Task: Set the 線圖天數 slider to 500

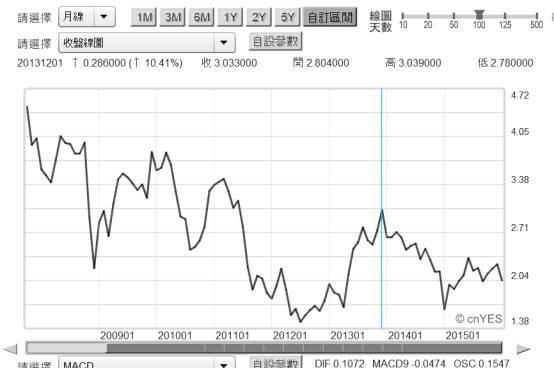Action: (x=537, y=16)
